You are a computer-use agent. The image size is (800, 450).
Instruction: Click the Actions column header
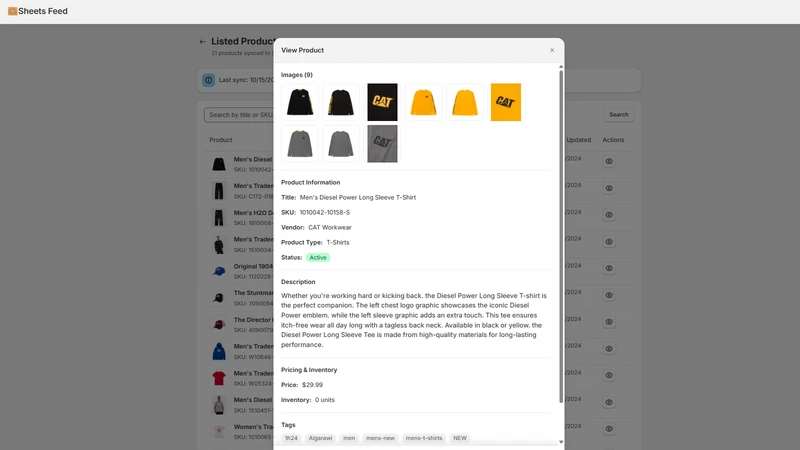click(x=613, y=140)
